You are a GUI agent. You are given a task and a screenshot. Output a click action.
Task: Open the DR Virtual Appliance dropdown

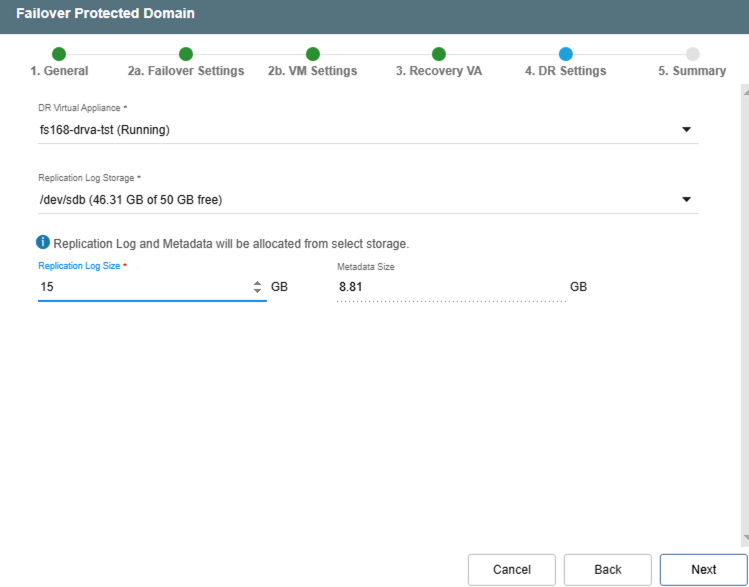coord(686,129)
